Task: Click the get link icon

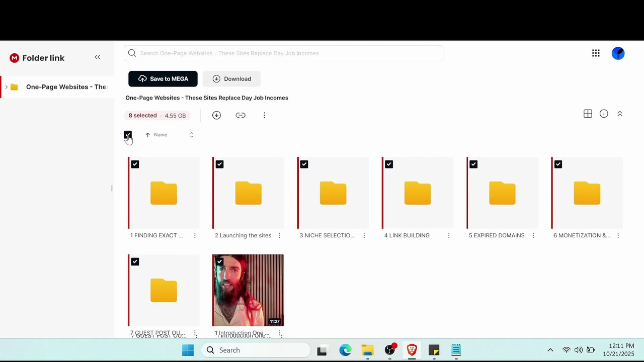Action: (240, 115)
